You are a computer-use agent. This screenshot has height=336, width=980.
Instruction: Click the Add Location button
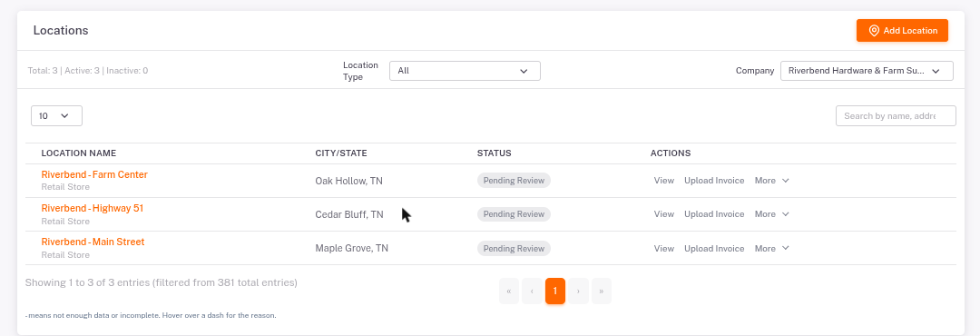tap(902, 31)
